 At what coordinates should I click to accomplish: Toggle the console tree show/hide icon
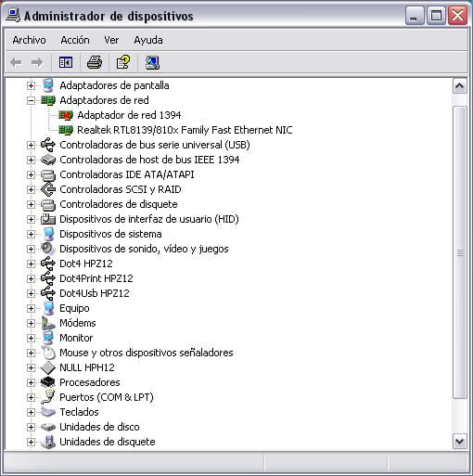66,62
